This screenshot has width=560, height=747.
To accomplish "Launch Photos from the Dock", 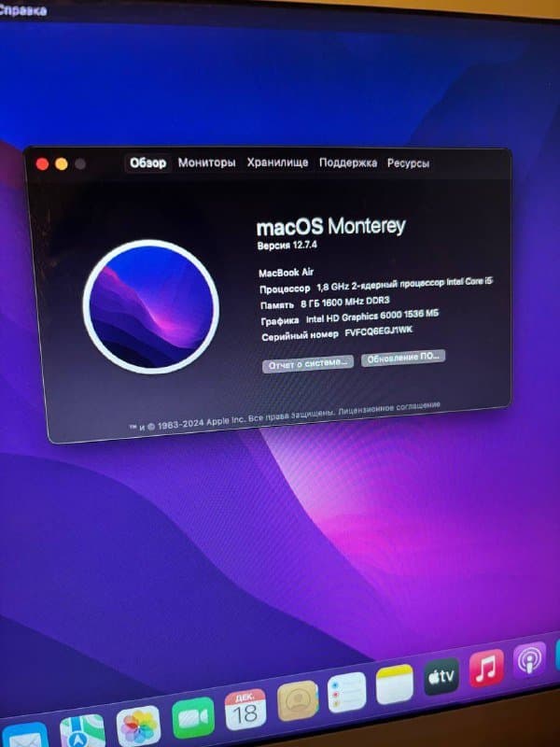I will [138, 726].
